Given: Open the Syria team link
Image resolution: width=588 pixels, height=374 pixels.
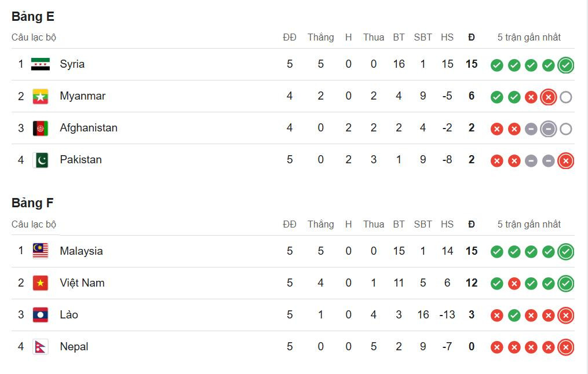Looking at the screenshot, I should 72,64.
